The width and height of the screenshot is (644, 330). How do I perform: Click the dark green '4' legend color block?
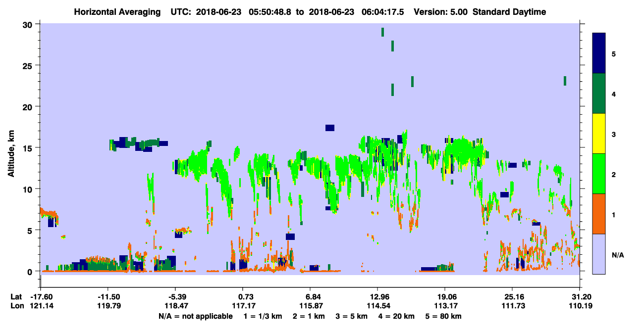(x=599, y=94)
